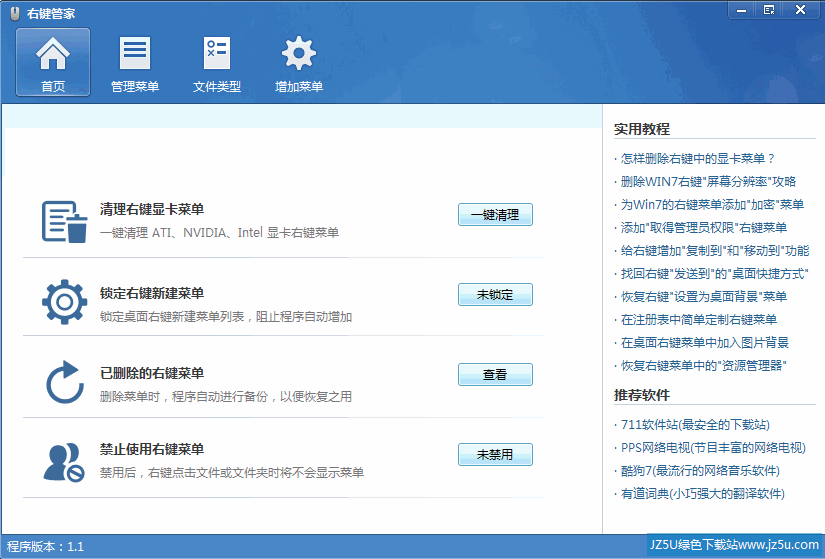Open tutorial 恢复右键"设置为桌面背景"菜单
This screenshot has height=559, width=825.
pyautogui.click(x=704, y=296)
